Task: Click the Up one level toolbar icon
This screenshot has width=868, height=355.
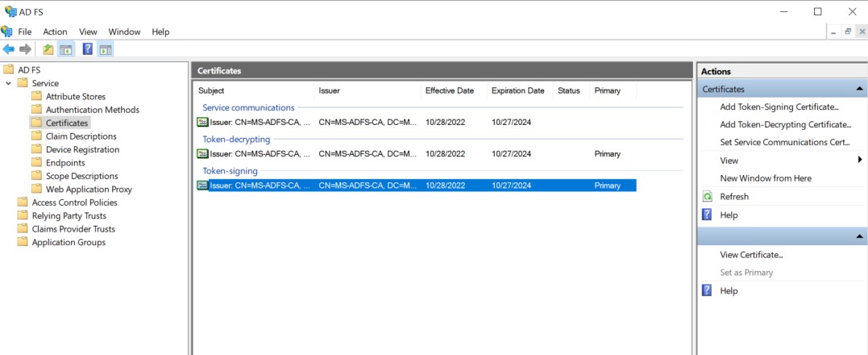Action: click(x=48, y=50)
